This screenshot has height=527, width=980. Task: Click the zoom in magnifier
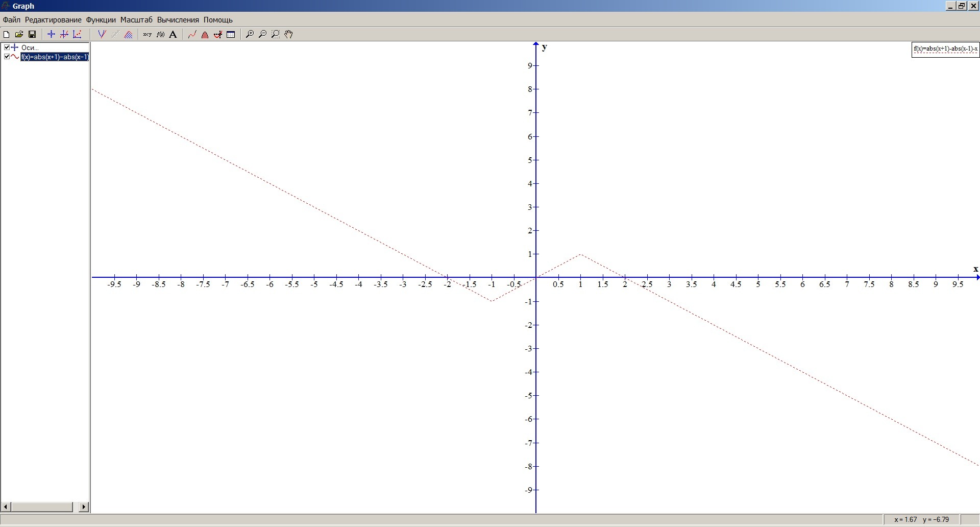click(x=250, y=34)
